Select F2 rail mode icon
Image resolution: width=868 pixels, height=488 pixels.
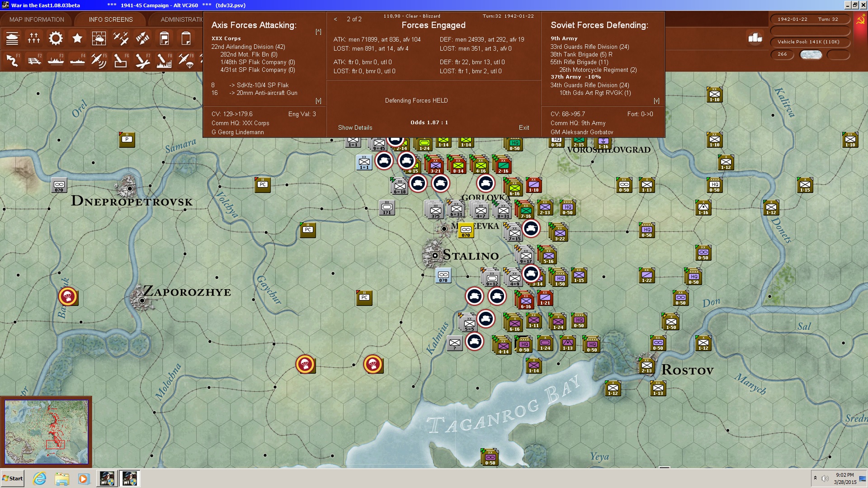tap(34, 60)
